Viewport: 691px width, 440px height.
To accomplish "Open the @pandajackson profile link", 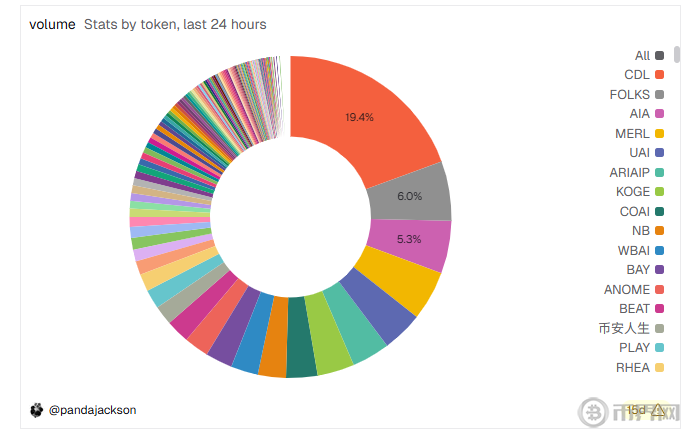I will pyautogui.click(x=92, y=410).
